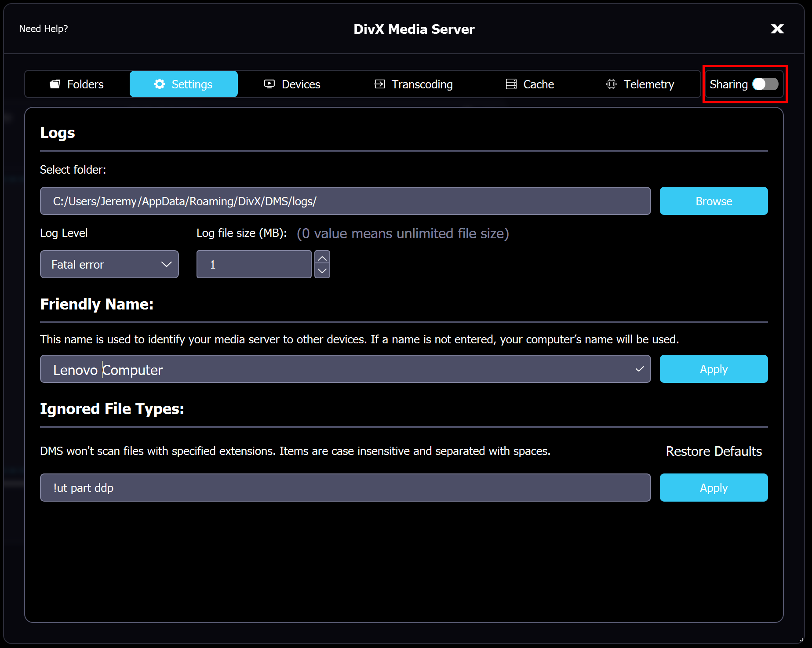Click Restore Defaults for ignored file types
812x648 pixels.
pyautogui.click(x=714, y=451)
